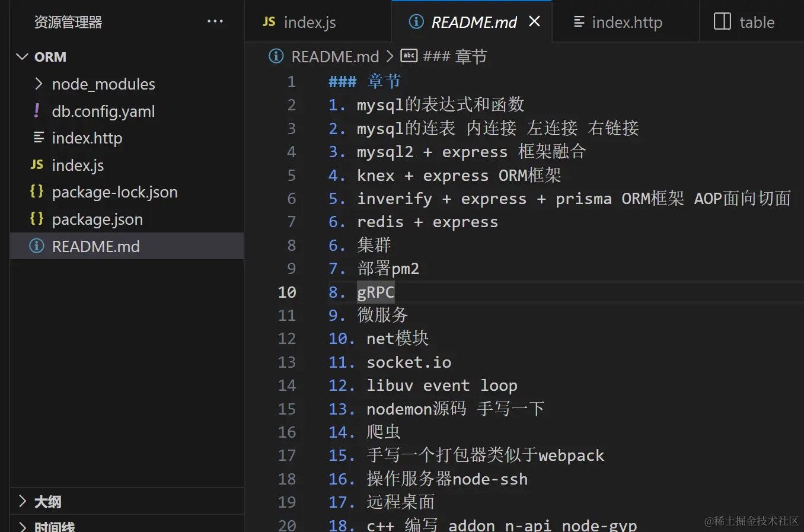This screenshot has width=804, height=532.
Task: Click the warning icon on db.config.yaml
Action: pos(36,110)
